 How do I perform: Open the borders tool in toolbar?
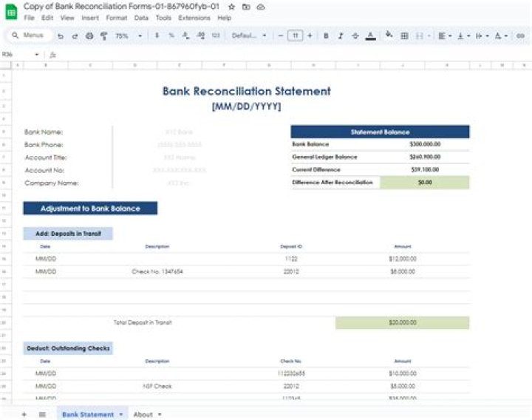tap(404, 35)
